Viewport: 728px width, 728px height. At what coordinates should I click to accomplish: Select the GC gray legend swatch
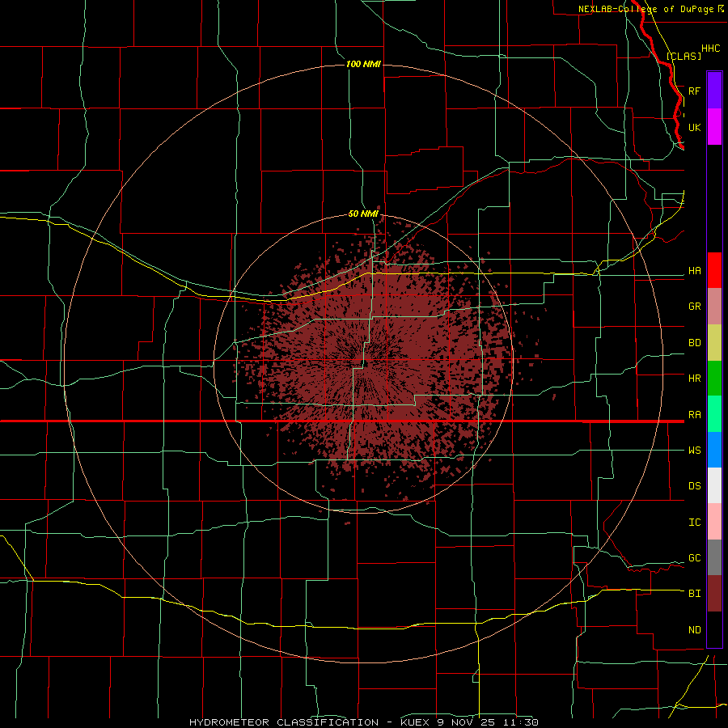pos(714,557)
